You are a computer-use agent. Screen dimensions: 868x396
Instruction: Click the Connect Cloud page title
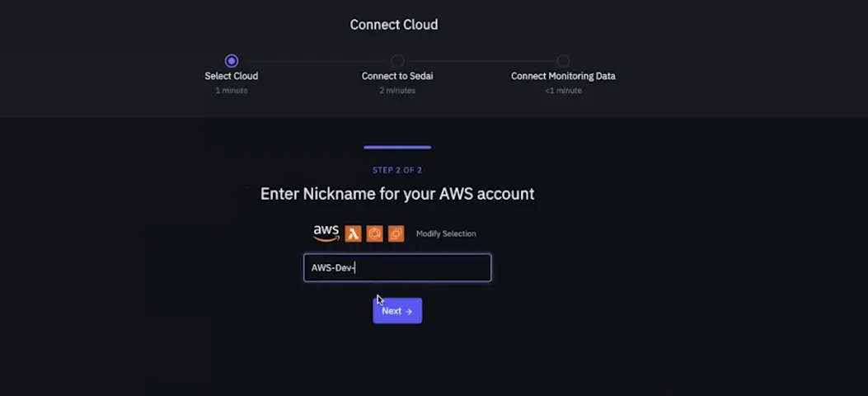pos(393,25)
